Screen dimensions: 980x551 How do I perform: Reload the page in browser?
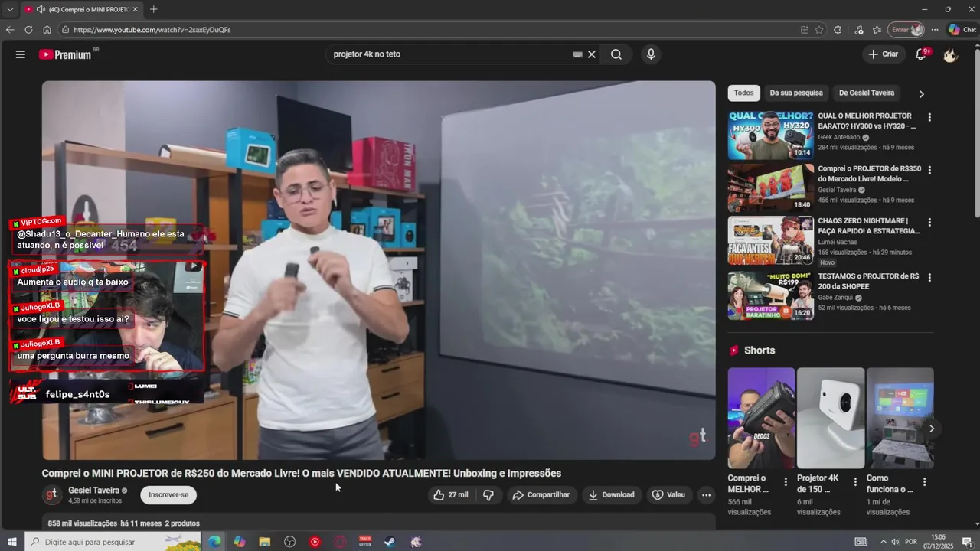click(x=28, y=30)
